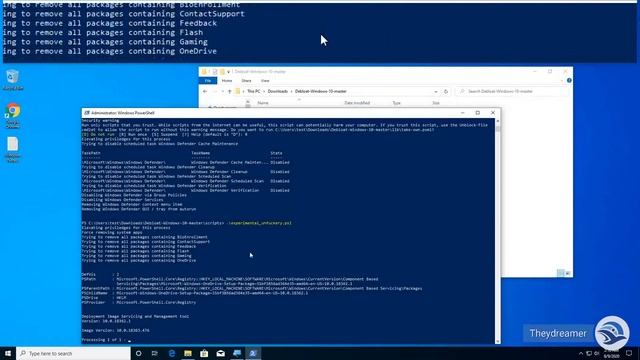This screenshot has height=360, width=640.
Task: Open Task View on the taskbar
Action: point(155,353)
